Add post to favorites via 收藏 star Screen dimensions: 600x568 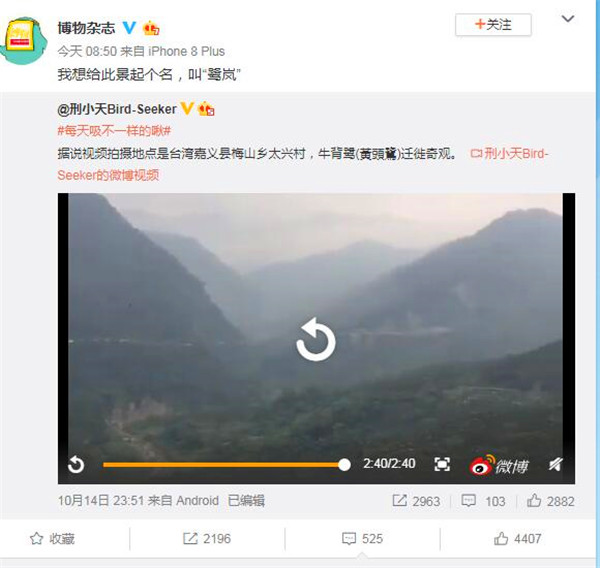click(x=52, y=539)
